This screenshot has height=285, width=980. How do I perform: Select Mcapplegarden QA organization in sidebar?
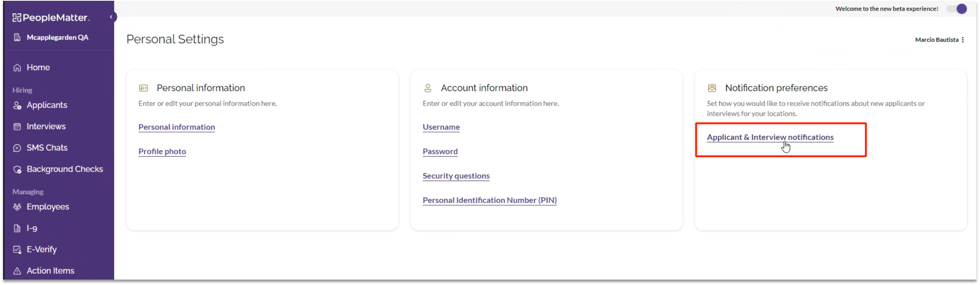click(x=57, y=37)
